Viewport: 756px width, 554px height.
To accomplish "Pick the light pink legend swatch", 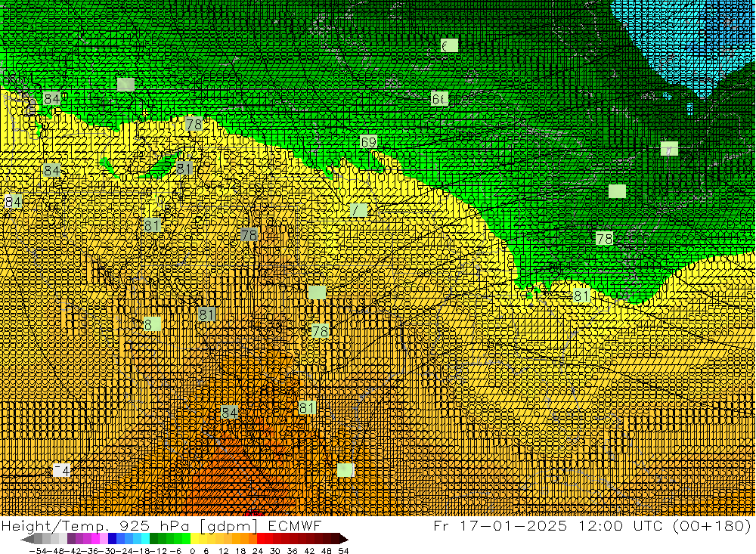I will point(104,539).
